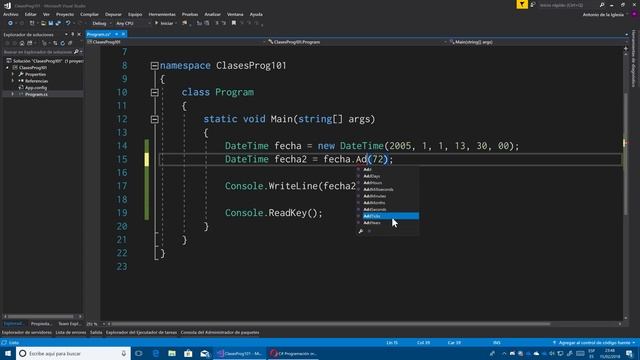The width and height of the screenshot is (640, 360).
Task: Toggle auto-hide pin on Solution Explorer
Action: click(73, 34)
